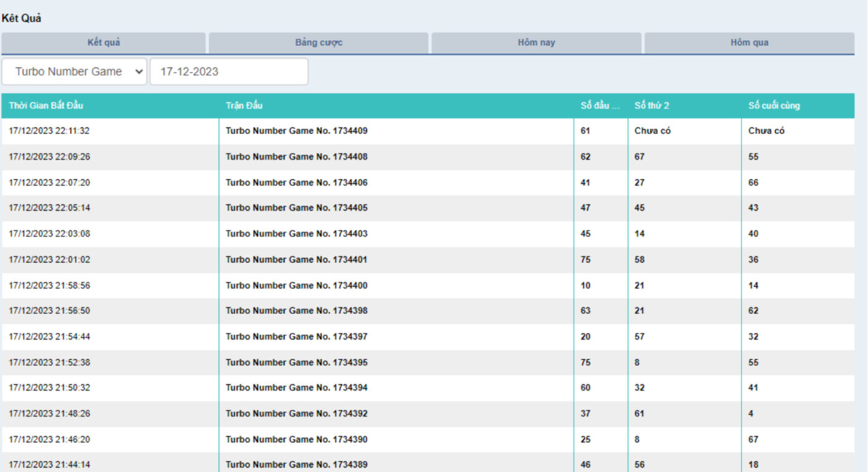The height and width of the screenshot is (472, 868).
Task: Click first number 61 in game 1734409 row
Action: [x=585, y=131]
